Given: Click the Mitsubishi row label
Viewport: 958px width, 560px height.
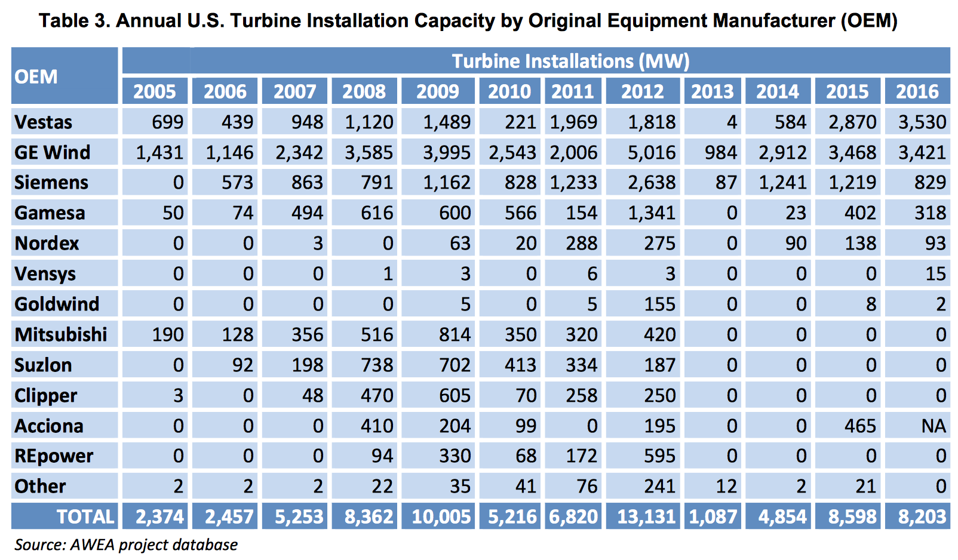Looking at the screenshot, I should point(61,334).
